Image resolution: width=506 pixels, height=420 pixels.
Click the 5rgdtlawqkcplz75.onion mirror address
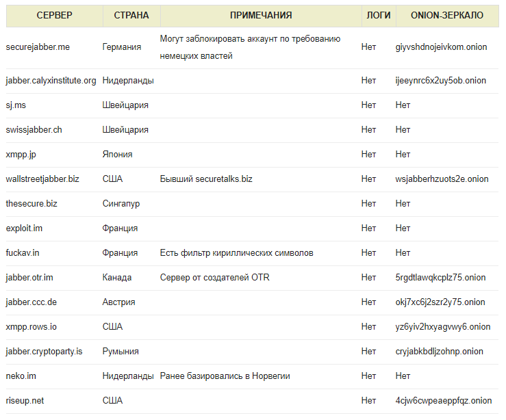(x=440, y=278)
